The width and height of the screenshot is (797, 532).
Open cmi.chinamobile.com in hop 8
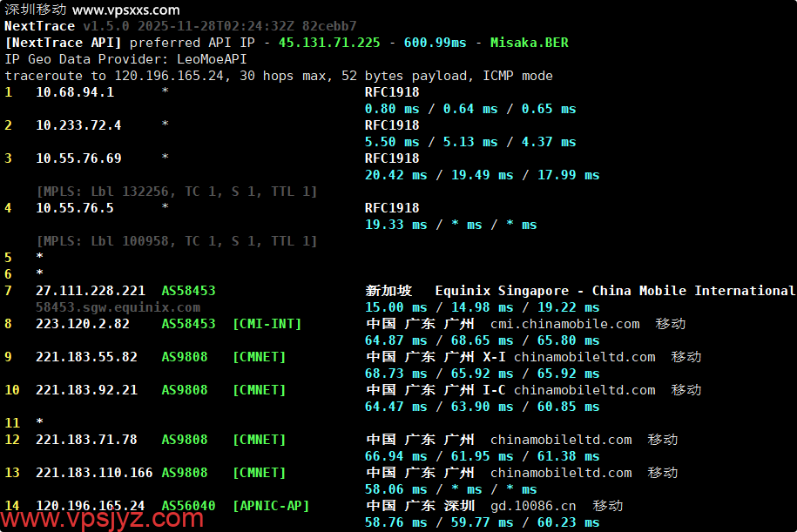pos(564,324)
